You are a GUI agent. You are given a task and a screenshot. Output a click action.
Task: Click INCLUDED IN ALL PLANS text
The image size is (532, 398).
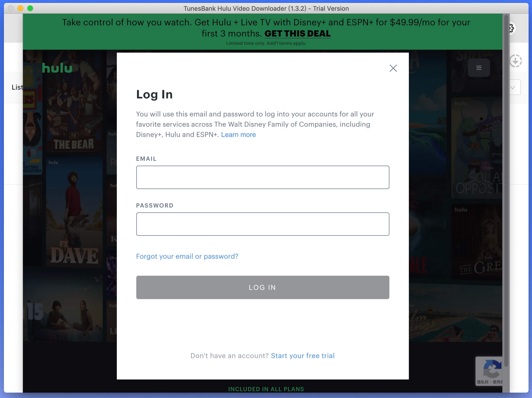pos(266,389)
